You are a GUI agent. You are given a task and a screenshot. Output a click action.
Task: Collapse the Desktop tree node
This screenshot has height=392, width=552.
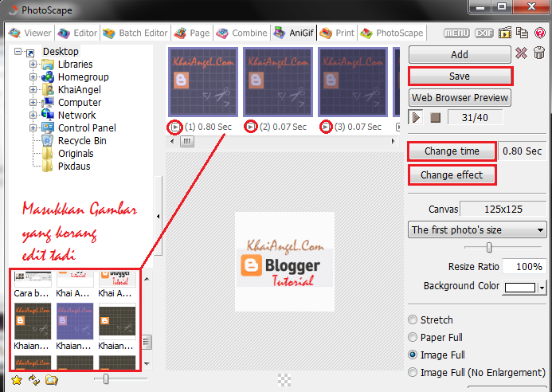coord(18,52)
